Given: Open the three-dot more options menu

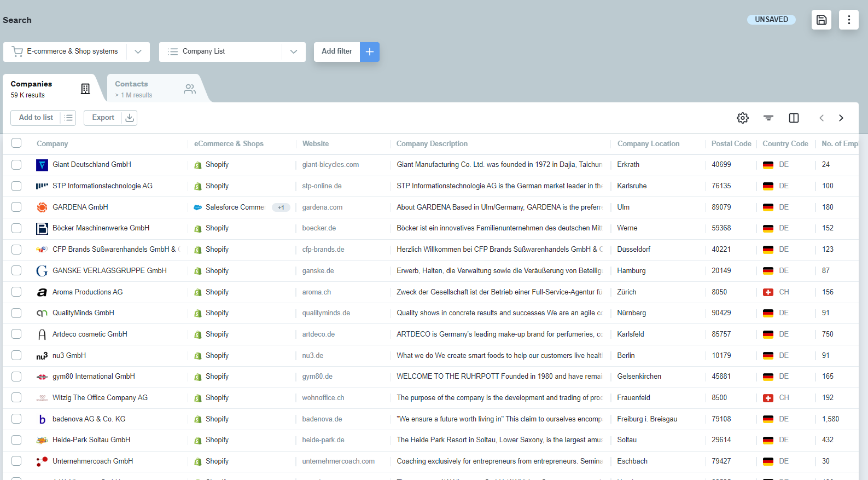Looking at the screenshot, I should [x=848, y=20].
